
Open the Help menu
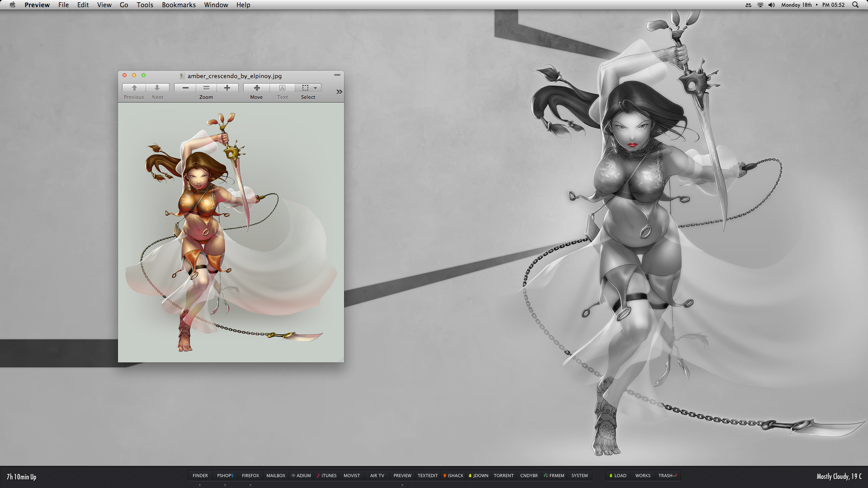coord(243,5)
